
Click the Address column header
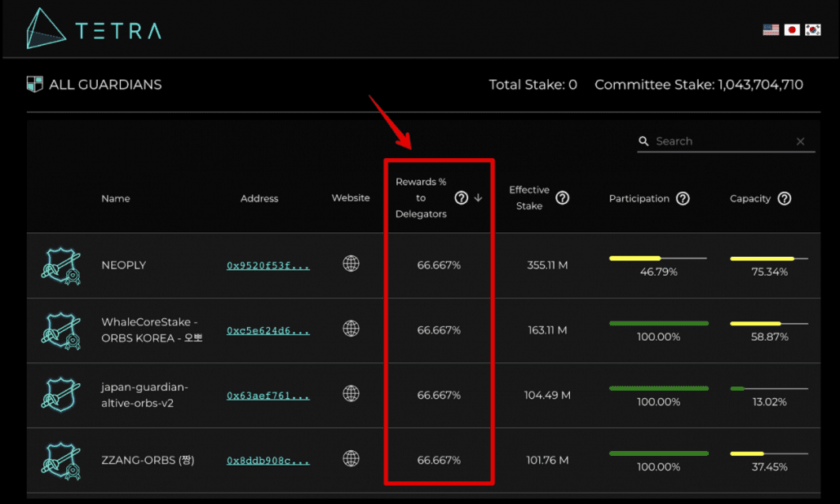click(259, 198)
